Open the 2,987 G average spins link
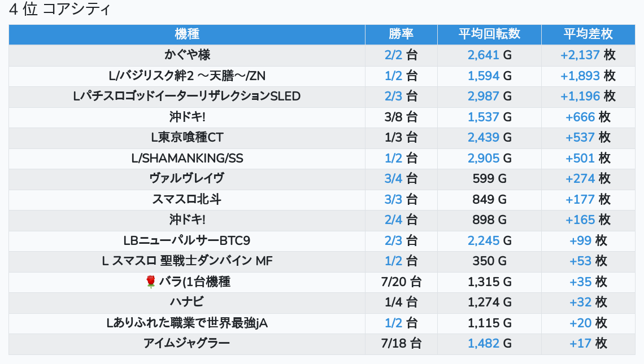This screenshot has width=644, height=364. coord(484,97)
